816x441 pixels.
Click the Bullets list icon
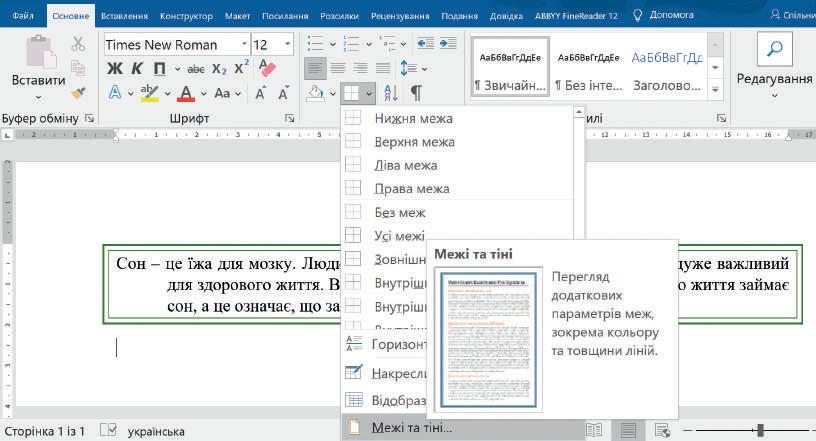pos(315,44)
